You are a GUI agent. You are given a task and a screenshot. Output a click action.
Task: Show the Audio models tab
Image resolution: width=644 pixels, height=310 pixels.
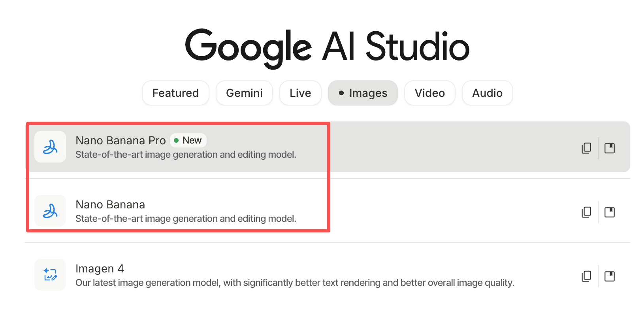(487, 93)
